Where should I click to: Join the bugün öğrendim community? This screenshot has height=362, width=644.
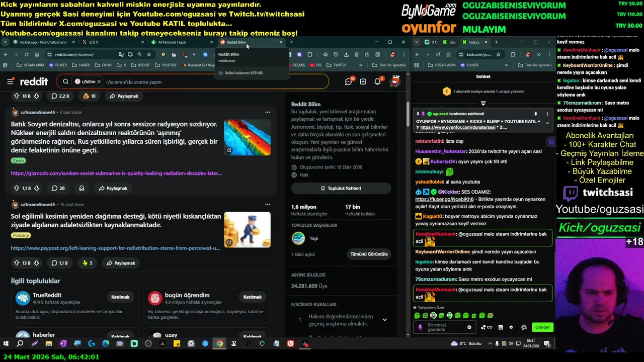pos(252,297)
